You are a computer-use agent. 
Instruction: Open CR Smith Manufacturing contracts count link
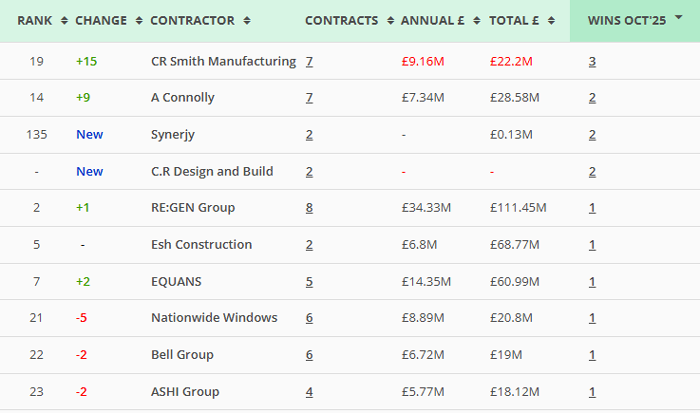click(310, 61)
